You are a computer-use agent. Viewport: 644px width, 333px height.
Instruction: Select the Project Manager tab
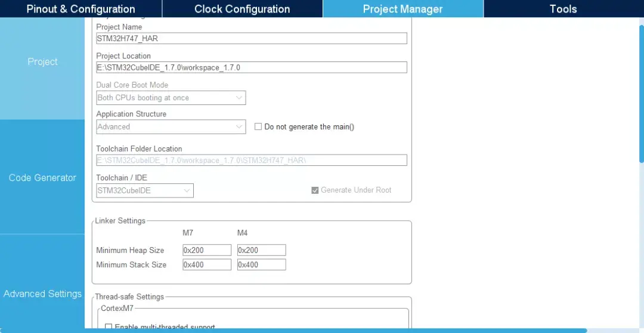pos(403,8)
